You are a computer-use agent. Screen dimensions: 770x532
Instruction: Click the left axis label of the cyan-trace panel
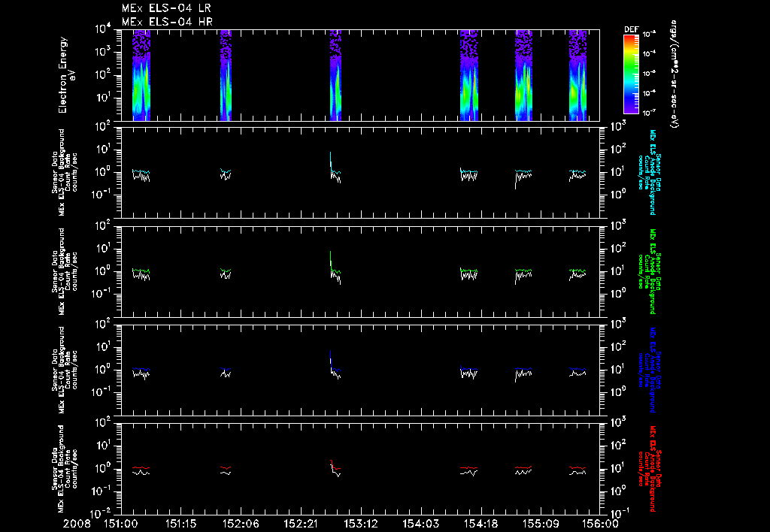click(65, 172)
